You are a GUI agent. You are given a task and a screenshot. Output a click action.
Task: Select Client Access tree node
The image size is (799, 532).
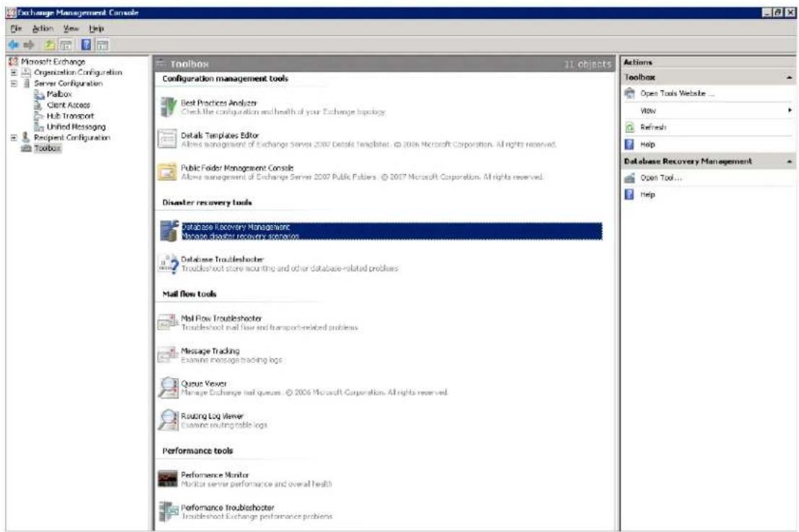pos(69,105)
